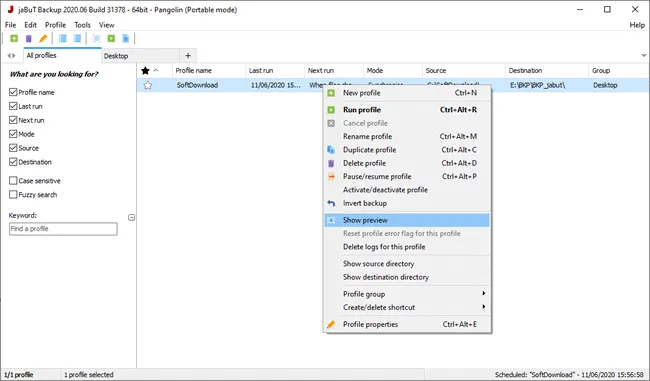Choose Rename profile in the context menu
The image size is (650, 381).
click(407, 136)
